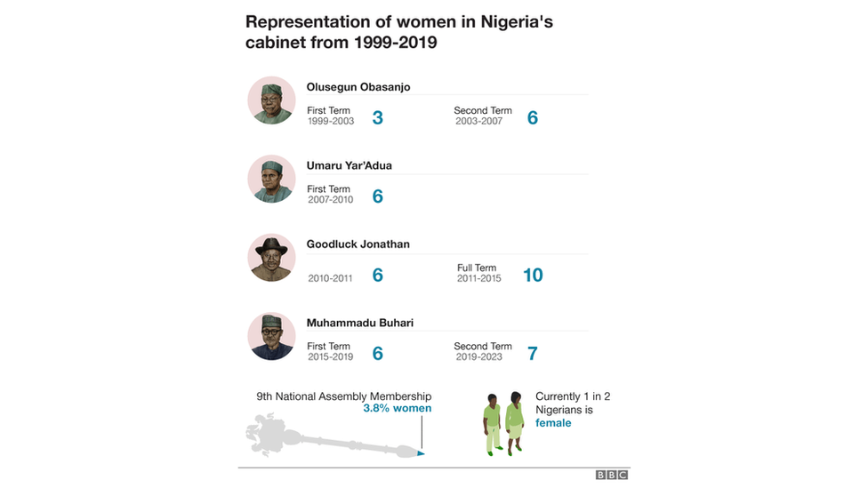Click the blue word 'female'
The width and height of the screenshot is (868, 488).
553,423
